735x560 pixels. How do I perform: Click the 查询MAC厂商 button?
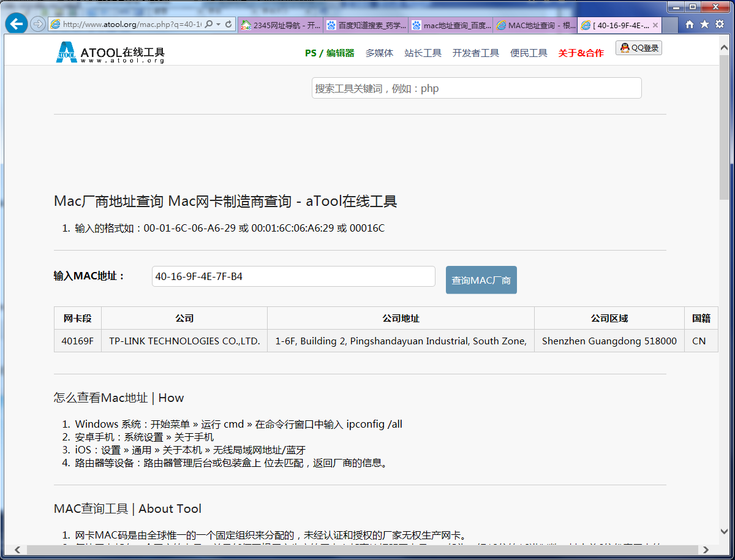pyautogui.click(x=481, y=280)
